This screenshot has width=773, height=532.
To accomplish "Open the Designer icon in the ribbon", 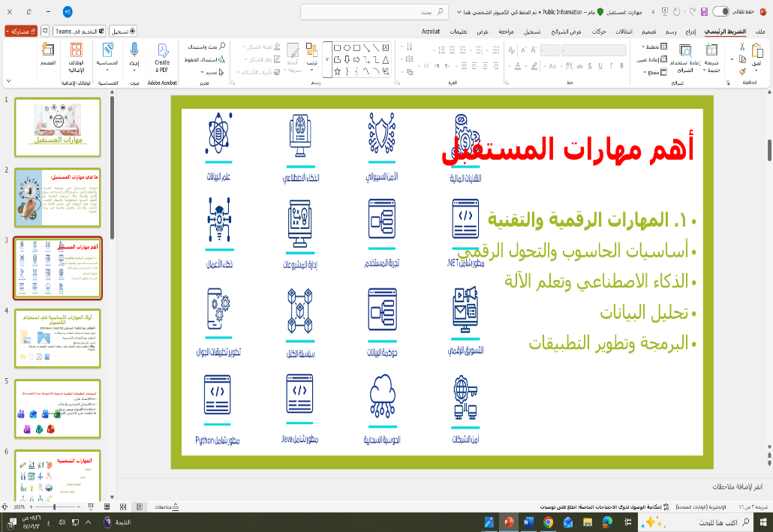I will pos(48,50).
